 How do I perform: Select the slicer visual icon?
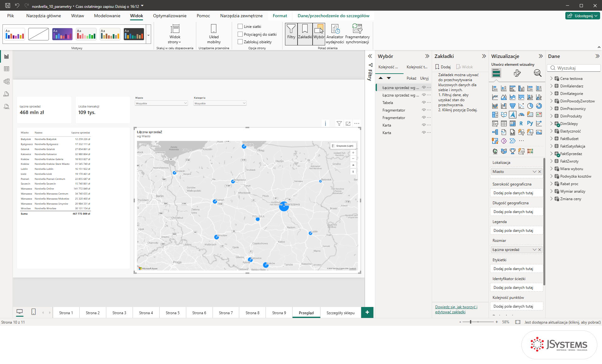click(x=495, y=123)
